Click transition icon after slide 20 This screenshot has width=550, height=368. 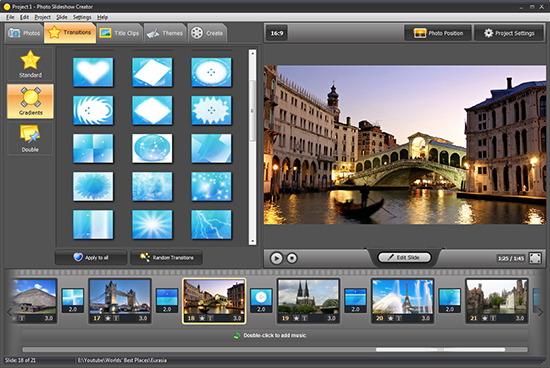point(450,300)
